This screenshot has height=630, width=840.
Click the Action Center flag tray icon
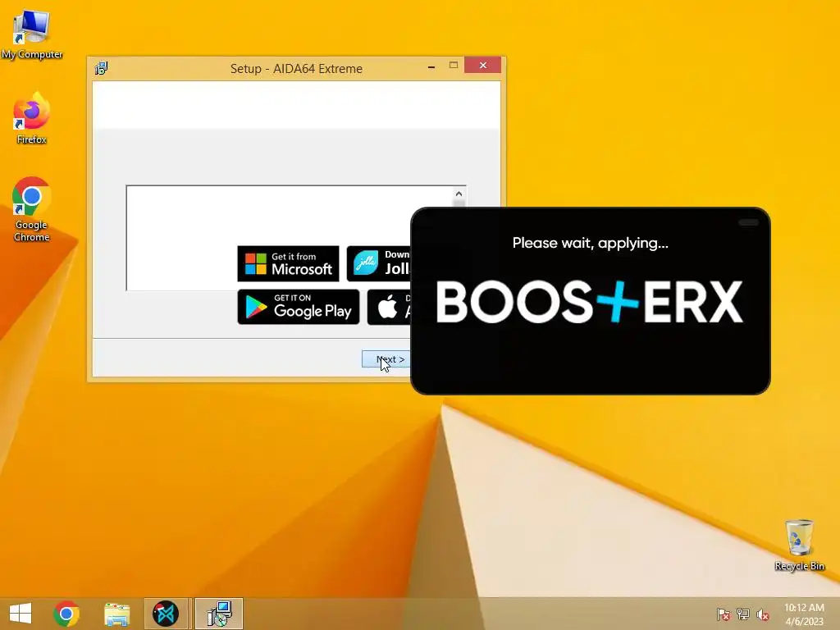723,614
